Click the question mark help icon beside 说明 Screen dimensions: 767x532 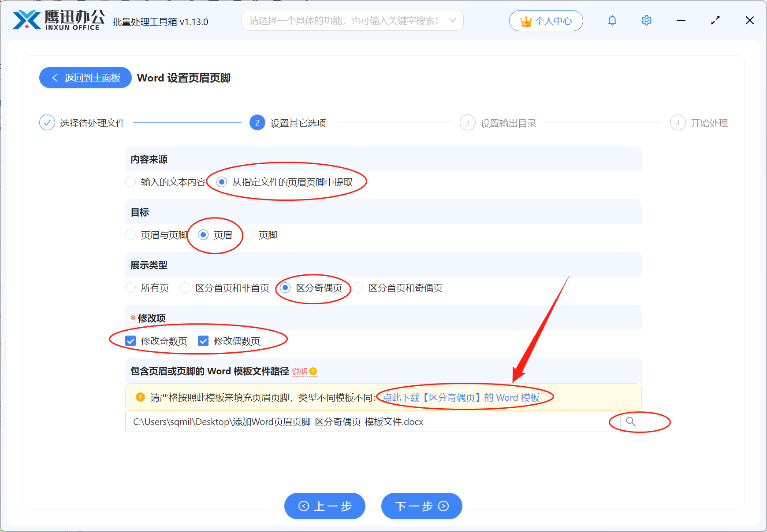[x=313, y=372]
